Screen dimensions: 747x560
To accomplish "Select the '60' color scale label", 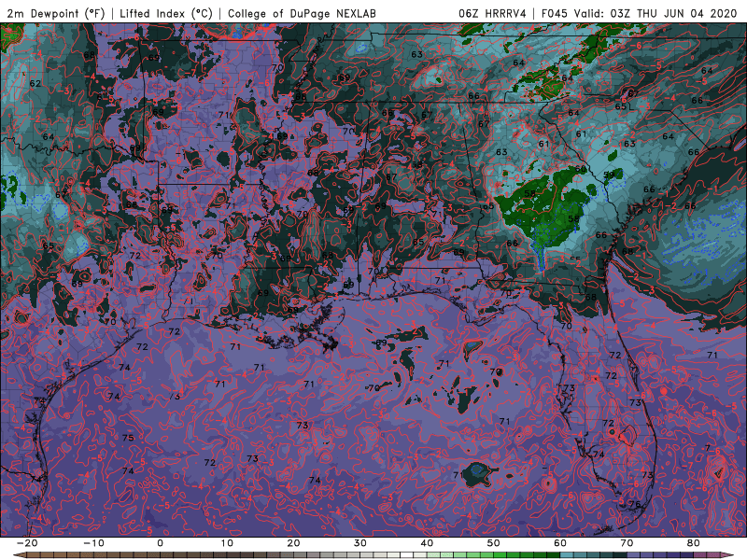I will click(560, 543).
